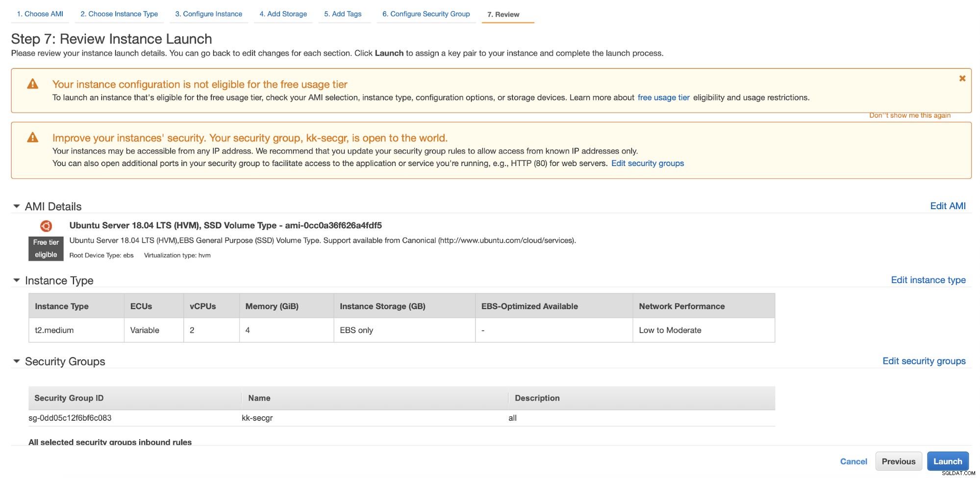Open the free usage tier link

pos(663,97)
